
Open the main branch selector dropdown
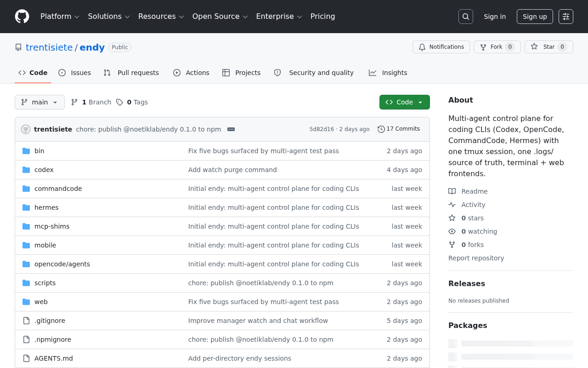(x=40, y=102)
